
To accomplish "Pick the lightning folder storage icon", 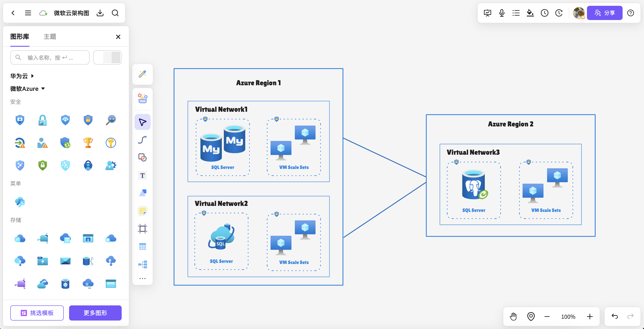I will click(x=43, y=261).
